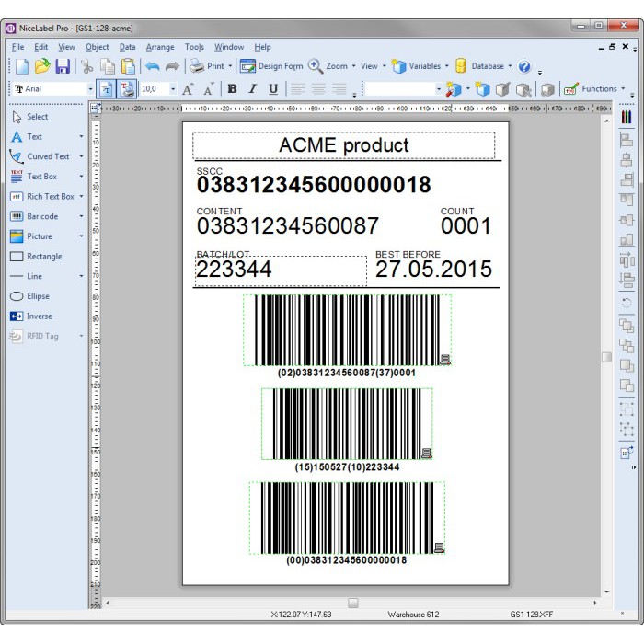Screen dimensions: 644x644
Task: Activate the Inverse tool
Action: 39,316
